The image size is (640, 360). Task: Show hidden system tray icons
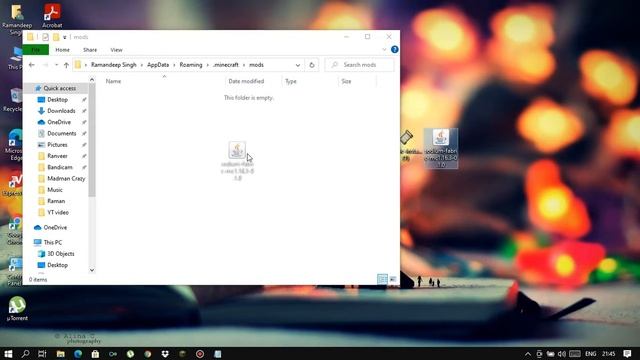[x=528, y=354]
